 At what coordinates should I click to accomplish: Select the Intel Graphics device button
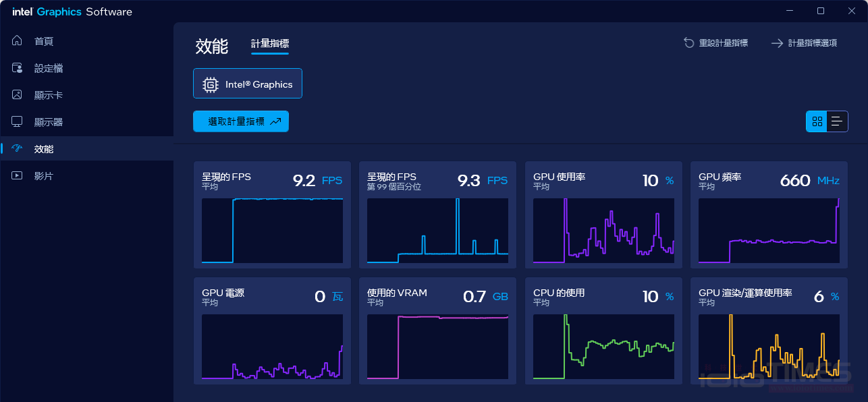248,84
